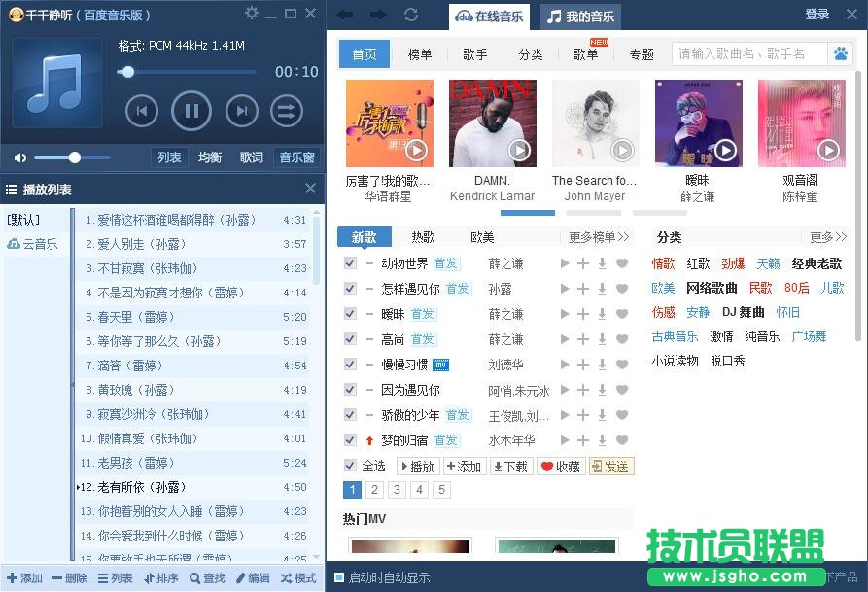
Task: Toggle the 全选 select-all checkbox
Action: pos(350,466)
